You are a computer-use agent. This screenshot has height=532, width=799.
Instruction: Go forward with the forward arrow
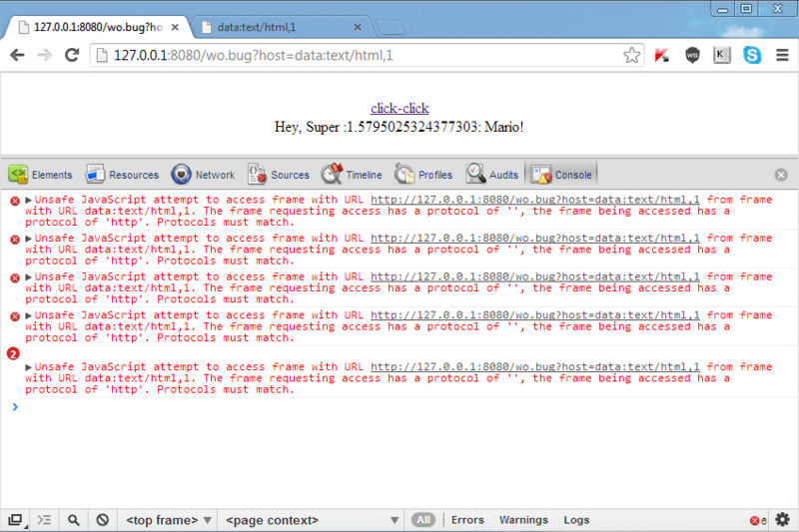45,55
